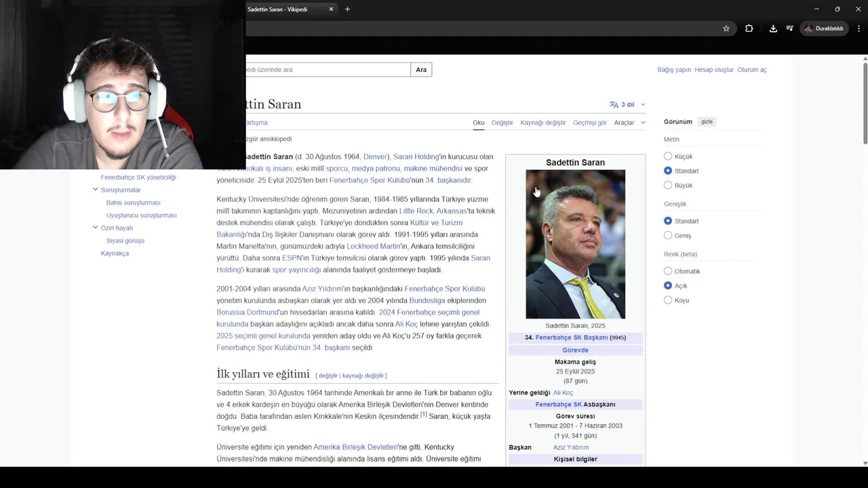868x488 pixels.
Task: Click the Denver link in intro
Action: [x=375, y=157]
